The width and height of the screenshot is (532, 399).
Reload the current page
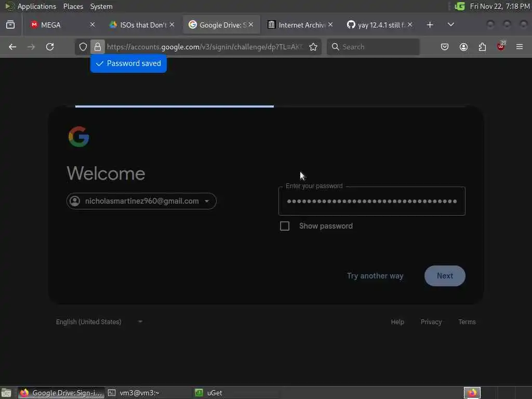point(50,47)
